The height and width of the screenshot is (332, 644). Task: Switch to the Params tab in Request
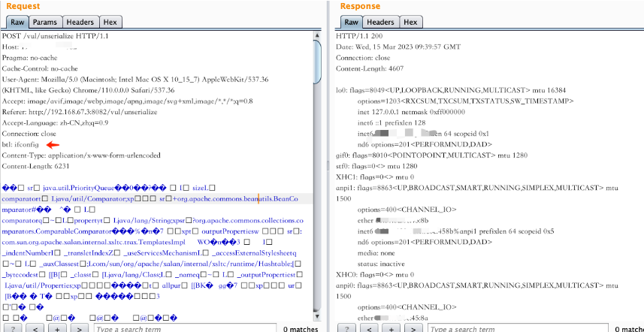point(46,23)
